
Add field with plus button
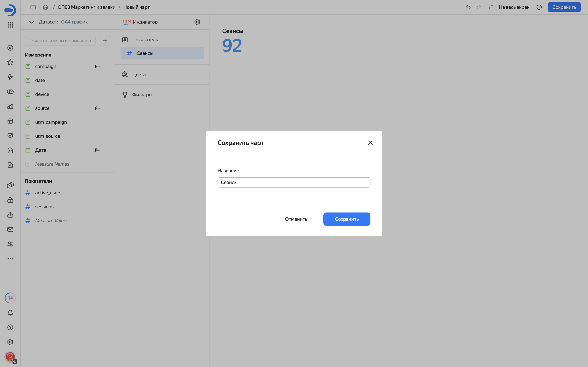(105, 41)
